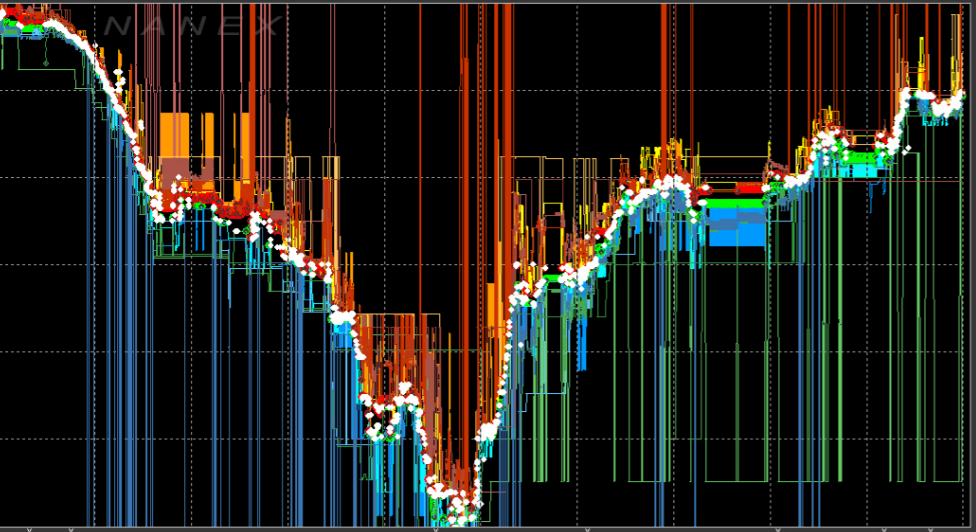
Task: Click the widest orange filled block on the chart
Action: (x=174, y=135)
